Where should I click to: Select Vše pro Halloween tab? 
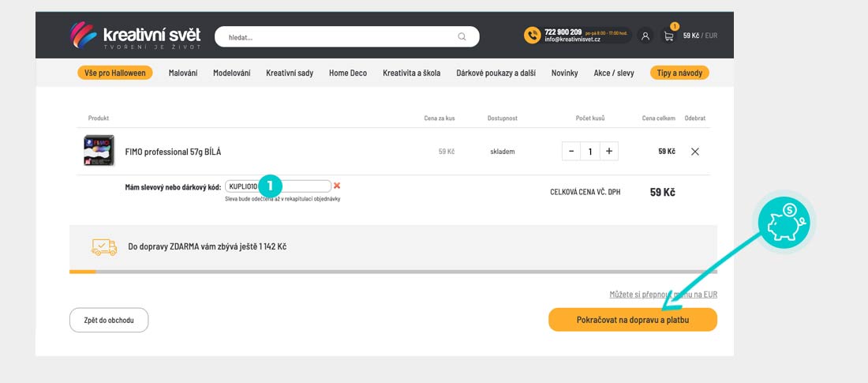[114, 73]
